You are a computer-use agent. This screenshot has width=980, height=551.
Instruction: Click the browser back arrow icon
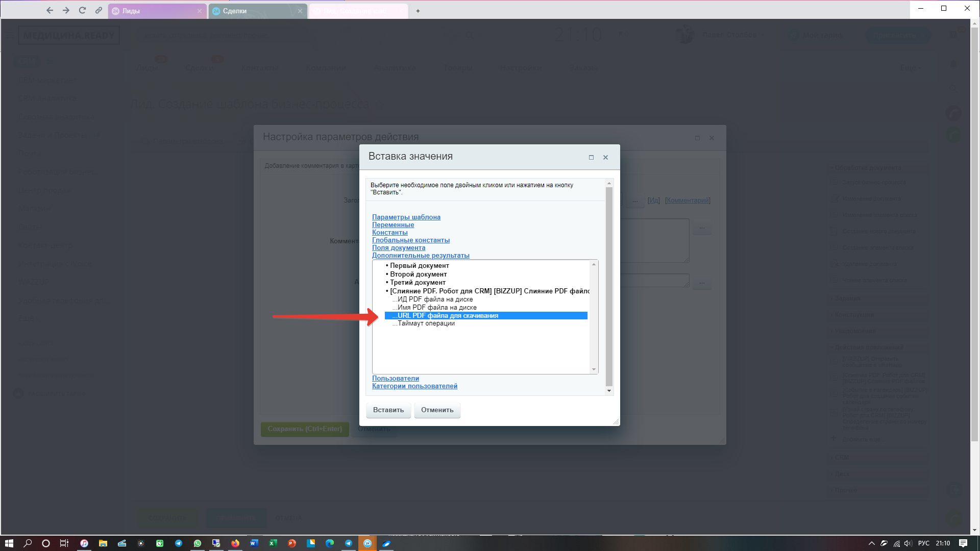coord(50,10)
